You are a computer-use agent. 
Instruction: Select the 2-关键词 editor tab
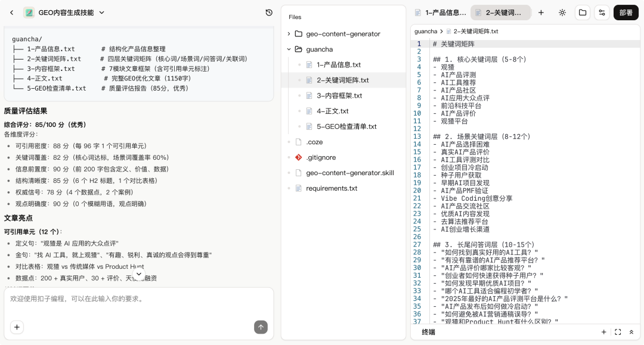click(500, 13)
